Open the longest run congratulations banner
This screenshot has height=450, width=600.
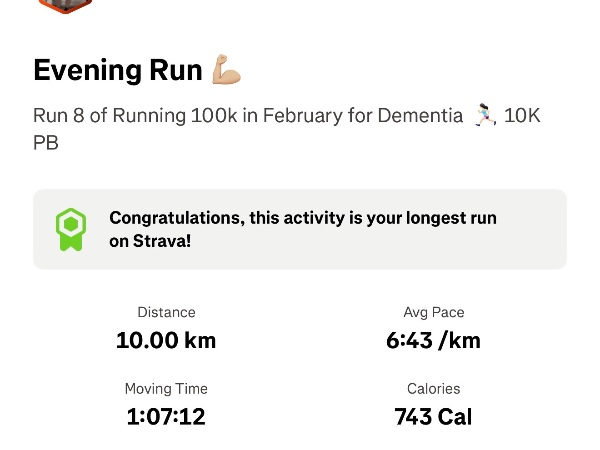click(x=300, y=229)
